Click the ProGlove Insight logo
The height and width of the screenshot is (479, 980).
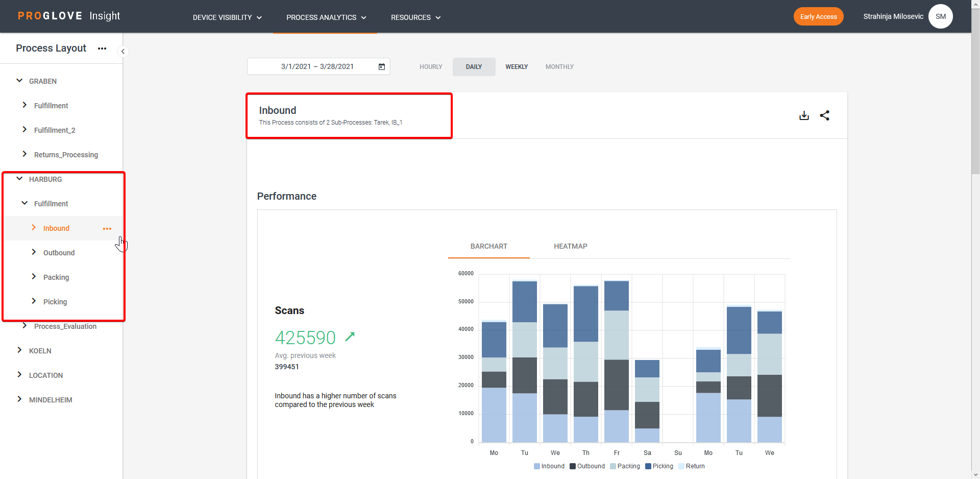pyautogui.click(x=69, y=16)
